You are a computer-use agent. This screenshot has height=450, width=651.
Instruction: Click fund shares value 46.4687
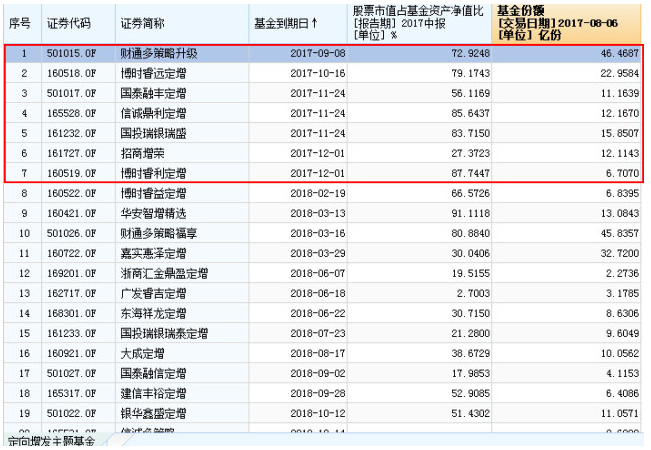pyautogui.click(x=619, y=54)
